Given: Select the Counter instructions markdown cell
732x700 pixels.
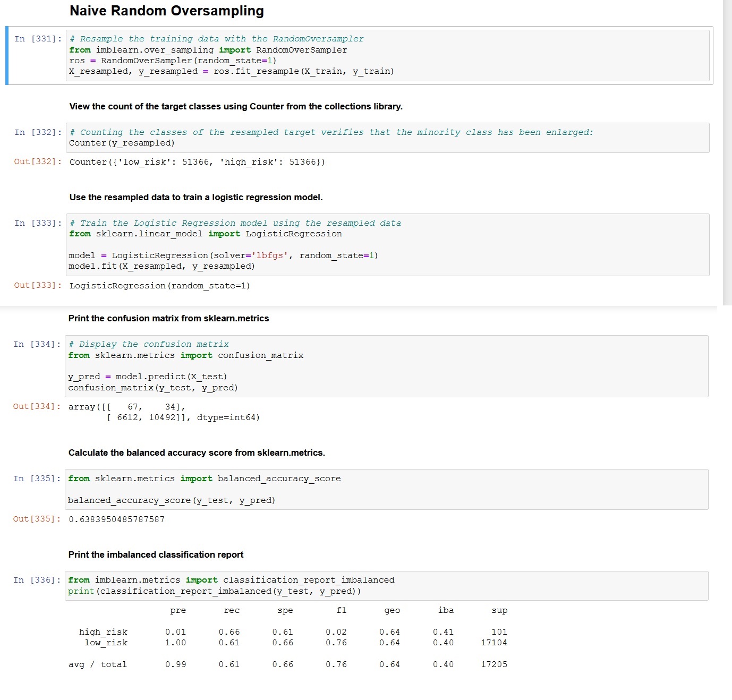Looking at the screenshot, I should [236, 106].
